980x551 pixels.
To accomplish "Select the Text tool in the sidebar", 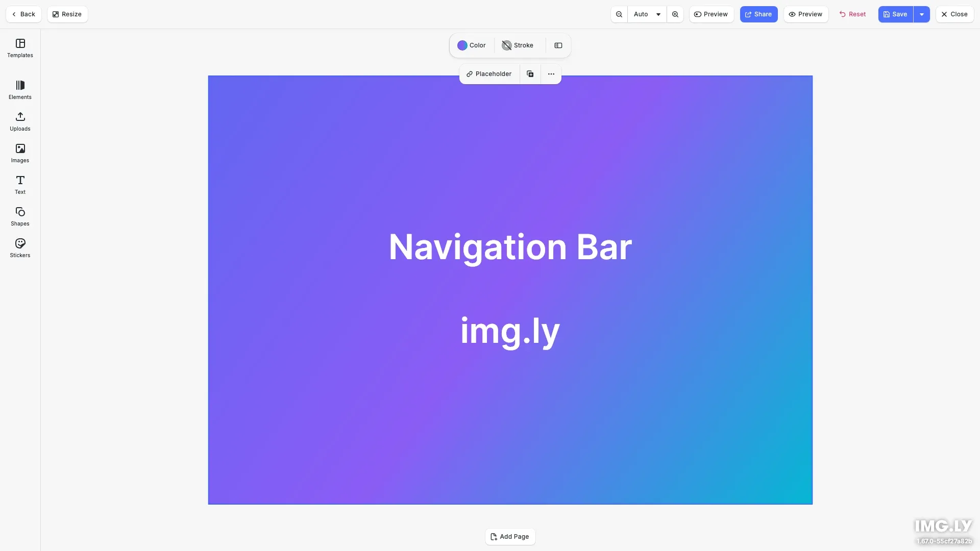I will pyautogui.click(x=20, y=185).
